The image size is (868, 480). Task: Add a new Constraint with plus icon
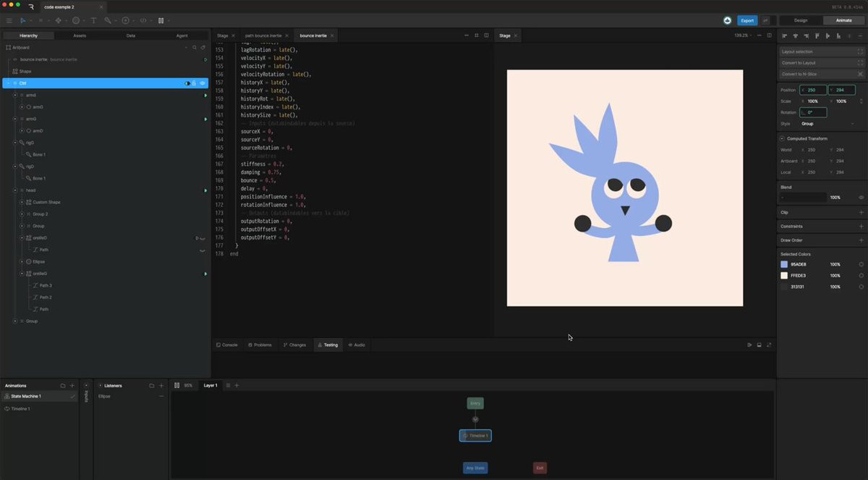pyautogui.click(x=861, y=226)
